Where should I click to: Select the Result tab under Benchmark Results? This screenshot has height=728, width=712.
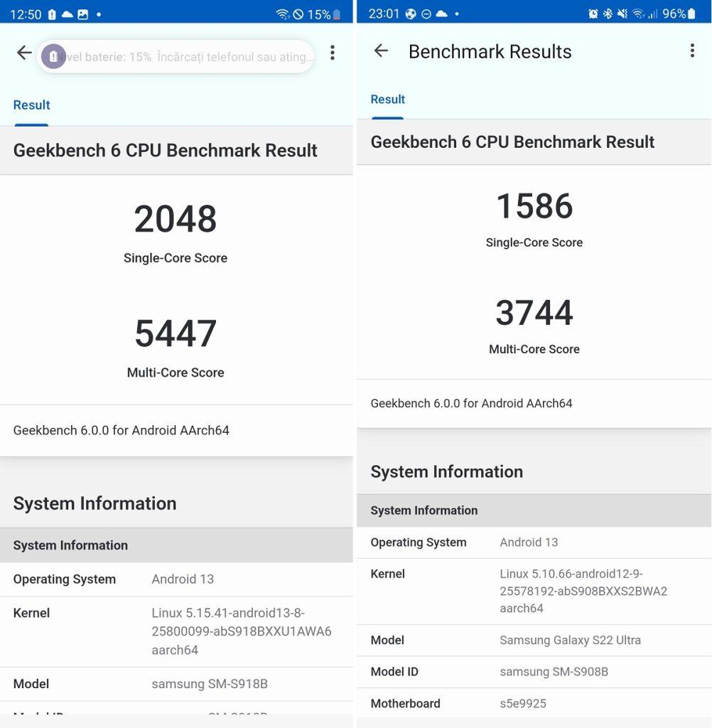(x=387, y=100)
